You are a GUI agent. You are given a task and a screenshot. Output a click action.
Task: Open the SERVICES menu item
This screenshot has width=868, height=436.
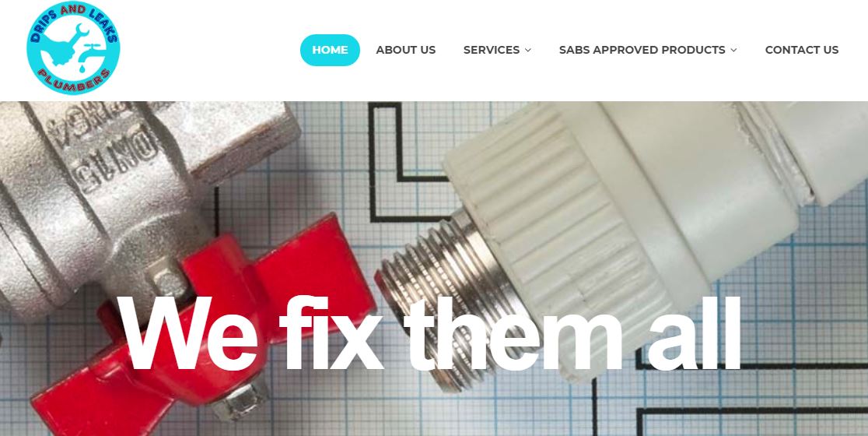coord(492,50)
